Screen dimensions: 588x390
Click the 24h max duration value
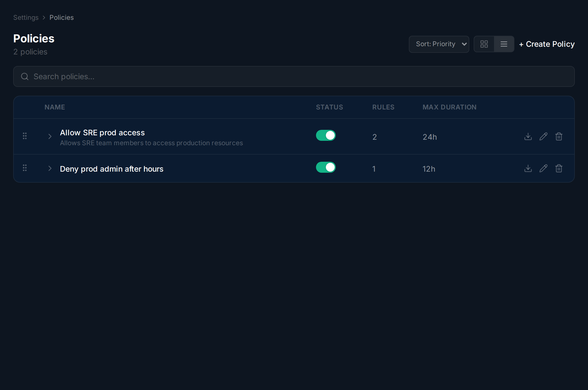pos(430,137)
